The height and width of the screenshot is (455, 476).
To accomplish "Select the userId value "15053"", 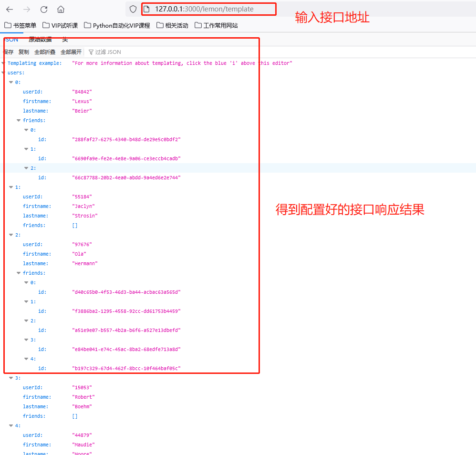I will coord(82,388).
